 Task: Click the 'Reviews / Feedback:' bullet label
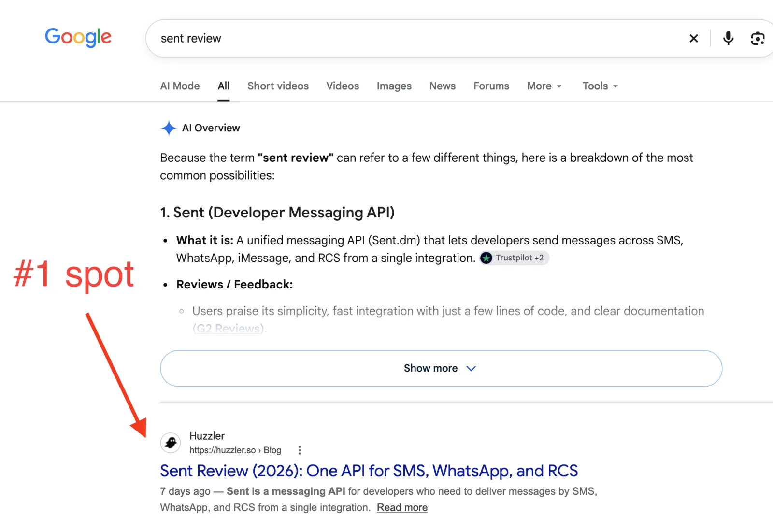tap(234, 285)
